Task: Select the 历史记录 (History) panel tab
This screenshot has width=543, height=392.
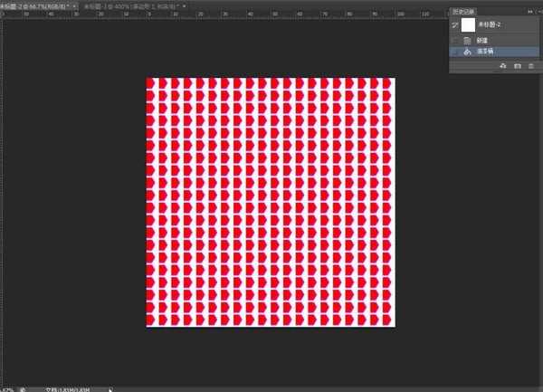Action: pyautogui.click(x=462, y=12)
